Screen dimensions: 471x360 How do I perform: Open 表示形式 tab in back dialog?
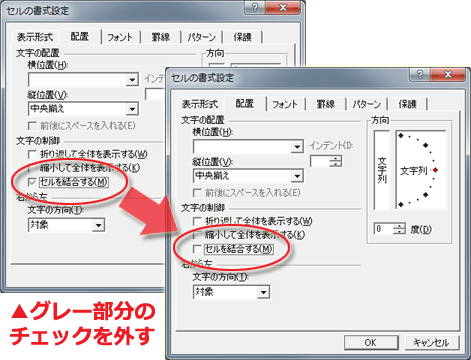(x=35, y=37)
